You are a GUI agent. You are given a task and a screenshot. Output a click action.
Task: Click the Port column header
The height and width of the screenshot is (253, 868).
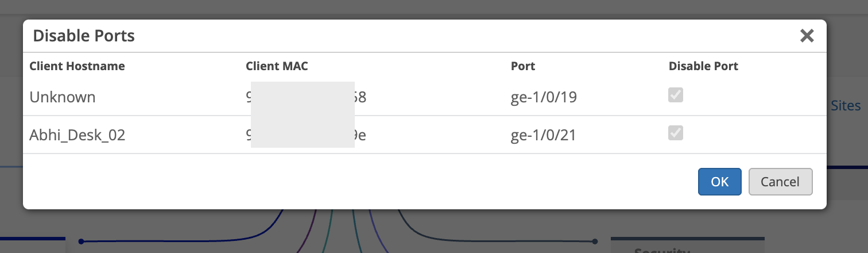click(x=522, y=66)
